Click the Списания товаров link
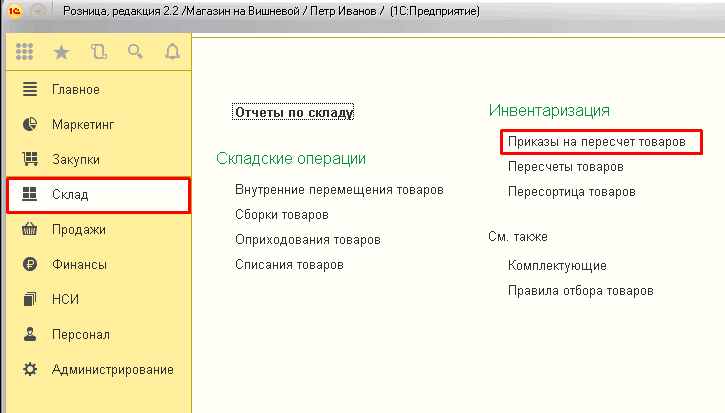This screenshot has height=413, width=725. (x=289, y=265)
